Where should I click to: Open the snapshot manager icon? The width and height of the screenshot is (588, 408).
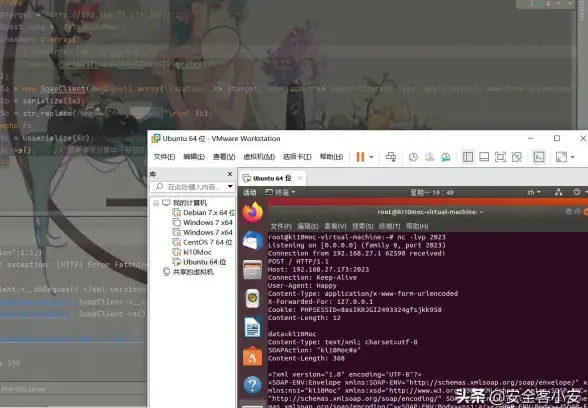[x=446, y=157]
